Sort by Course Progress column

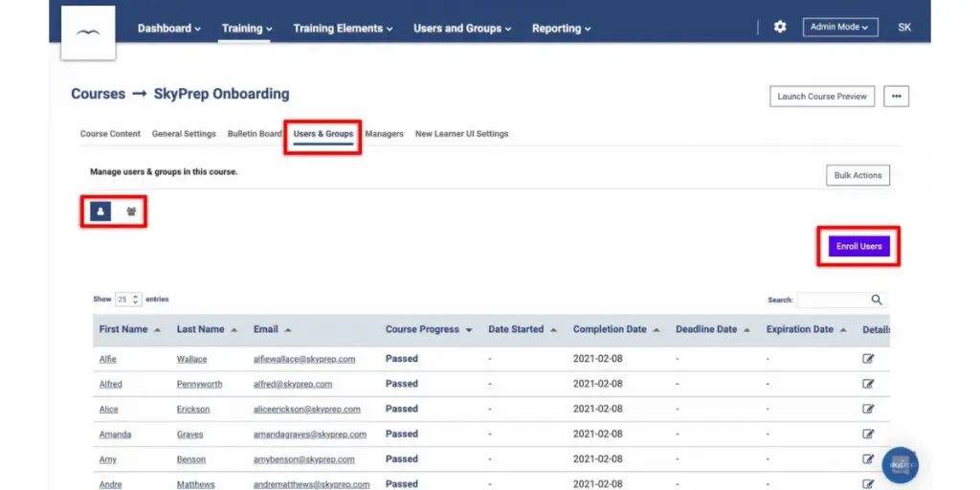tap(429, 329)
